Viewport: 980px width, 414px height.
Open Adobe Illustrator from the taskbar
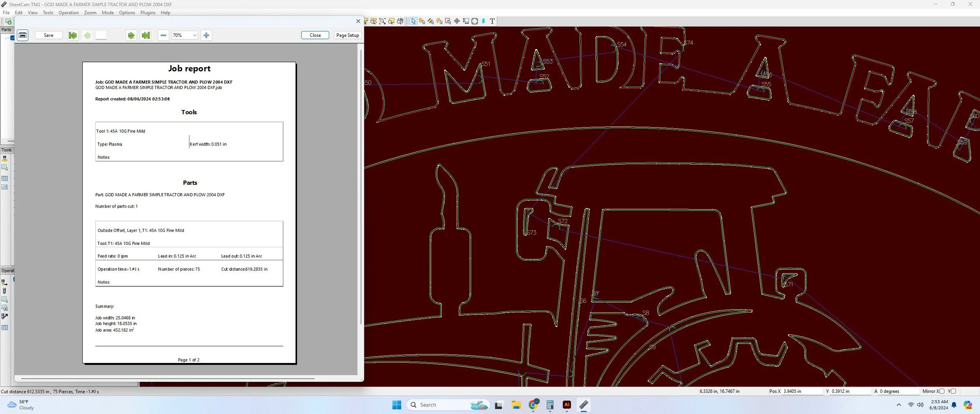(x=567, y=405)
